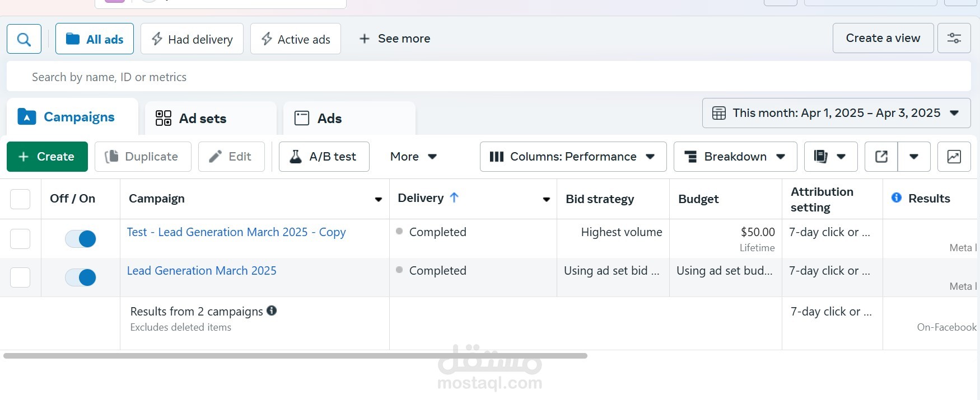The height and width of the screenshot is (400, 980).
Task: Open the charts view icon button
Action: point(954,157)
